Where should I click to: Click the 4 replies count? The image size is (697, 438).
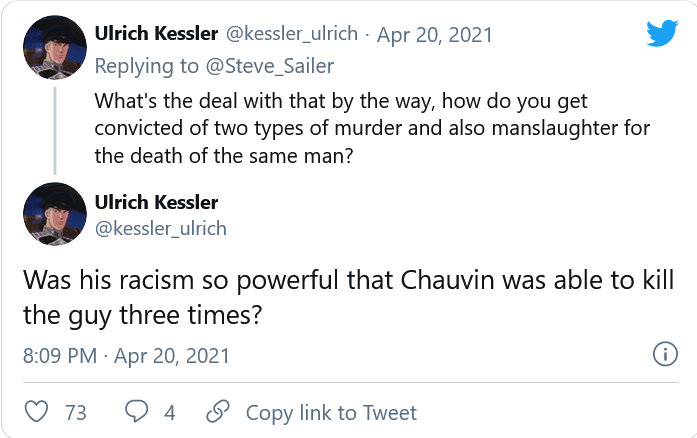169,412
